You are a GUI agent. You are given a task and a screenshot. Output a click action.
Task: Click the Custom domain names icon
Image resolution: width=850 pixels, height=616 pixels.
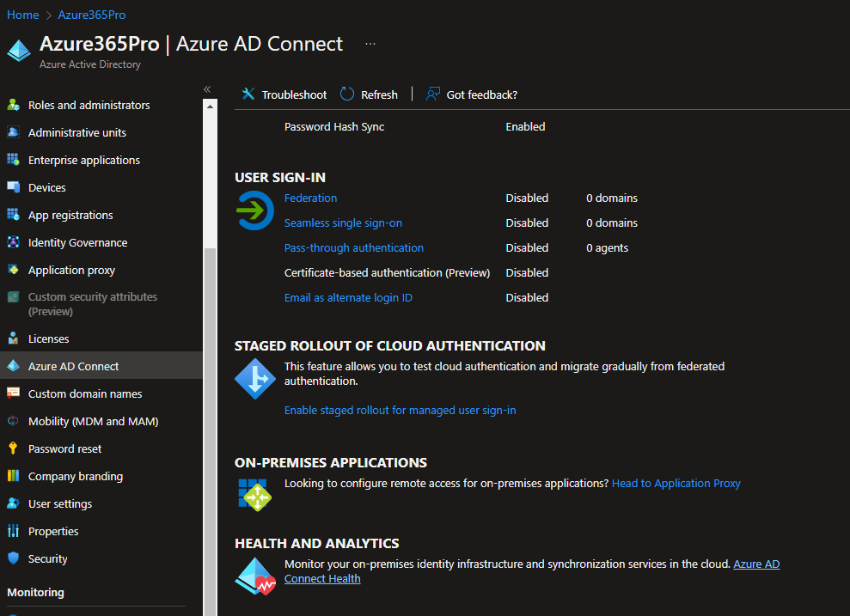tap(14, 393)
